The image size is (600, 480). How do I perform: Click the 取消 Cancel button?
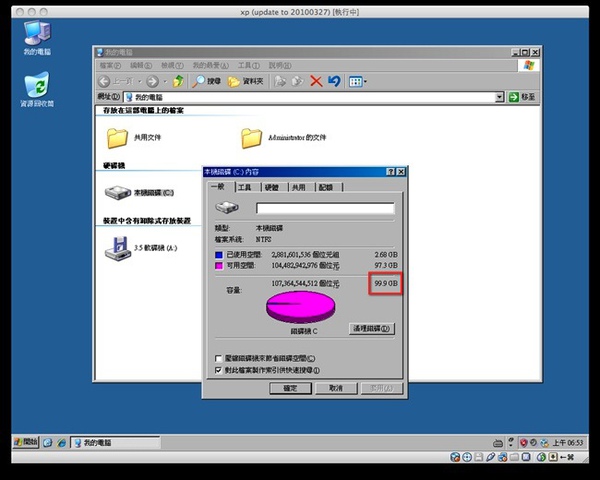(x=336, y=388)
